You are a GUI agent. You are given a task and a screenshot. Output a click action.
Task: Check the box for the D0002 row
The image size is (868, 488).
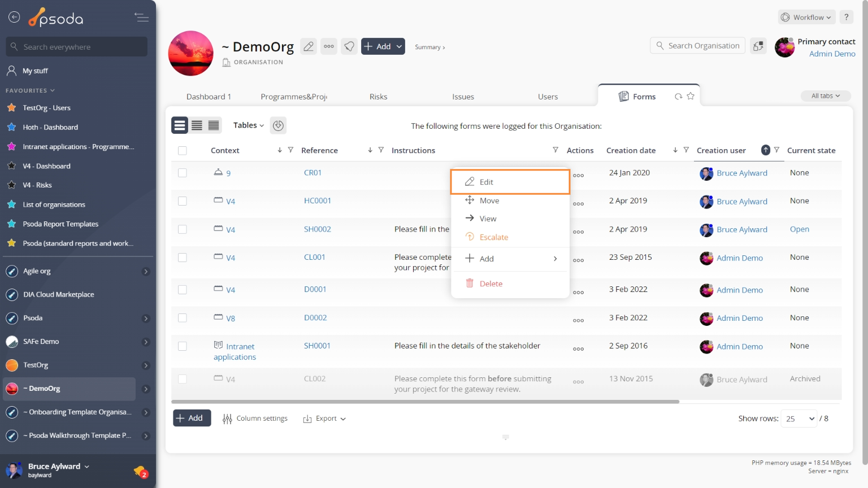tap(182, 318)
